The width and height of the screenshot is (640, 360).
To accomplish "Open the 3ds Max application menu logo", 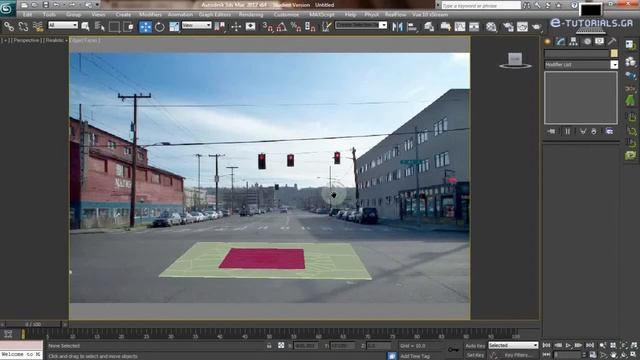I will click(x=7, y=8).
